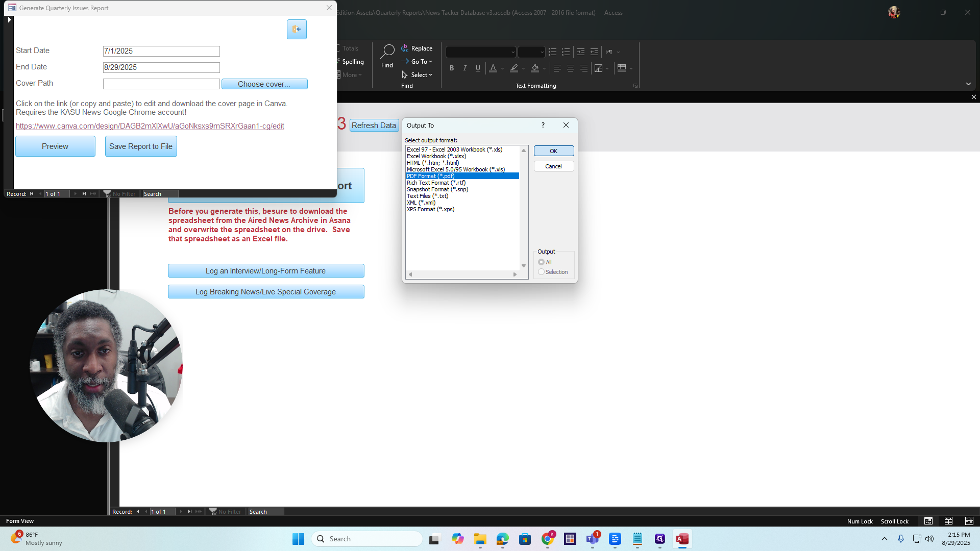Open the font name combo box
Viewport: 980px width, 551px height.
click(481, 52)
